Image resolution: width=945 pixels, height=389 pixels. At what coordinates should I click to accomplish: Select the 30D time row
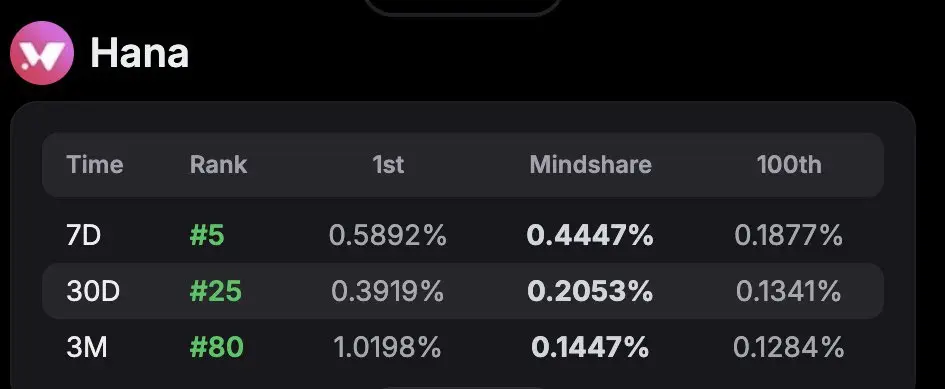click(x=463, y=291)
